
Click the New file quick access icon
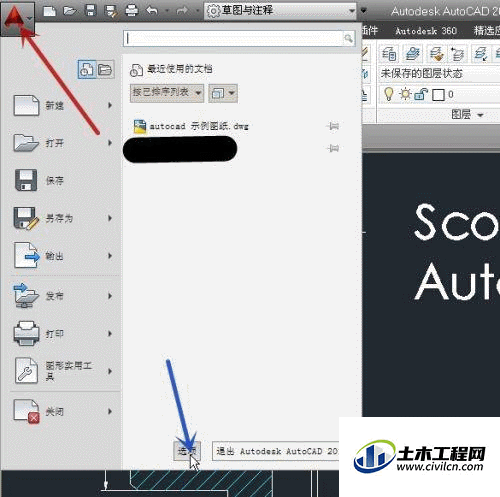pos(50,11)
